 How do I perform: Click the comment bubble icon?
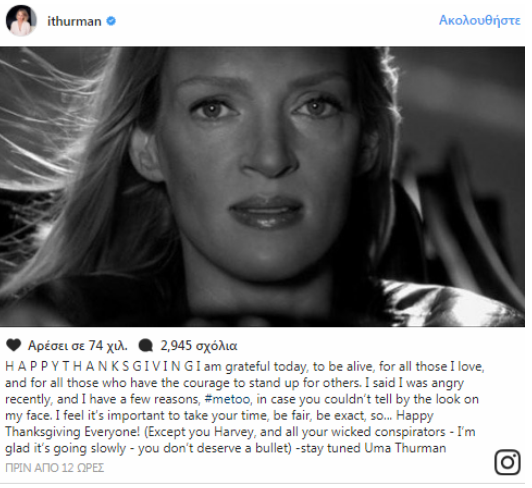[x=146, y=345]
